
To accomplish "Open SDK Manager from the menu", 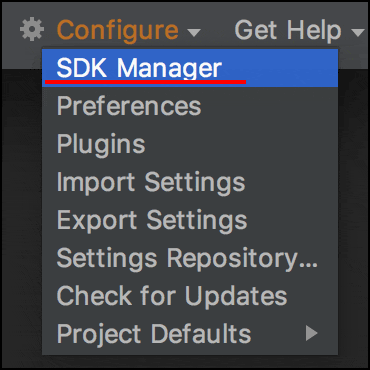I will (x=190, y=68).
